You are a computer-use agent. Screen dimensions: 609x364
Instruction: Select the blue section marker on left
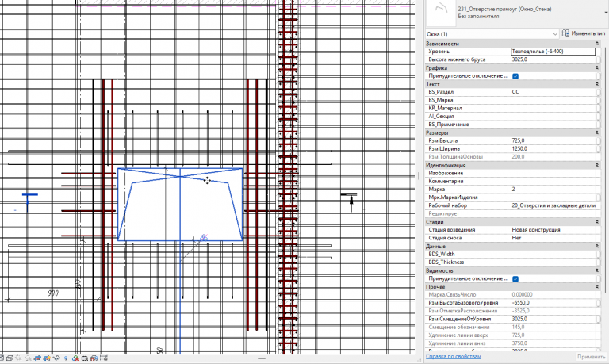coord(29,202)
